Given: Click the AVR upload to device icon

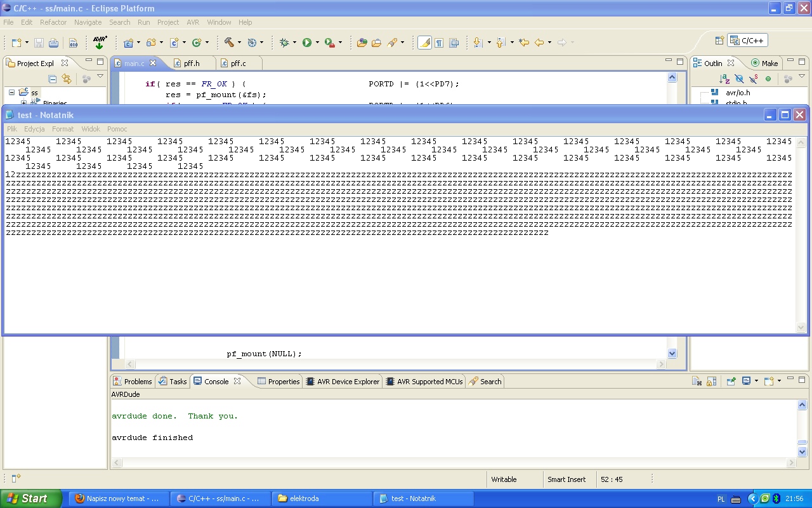Looking at the screenshot, I should pos(100,43).
